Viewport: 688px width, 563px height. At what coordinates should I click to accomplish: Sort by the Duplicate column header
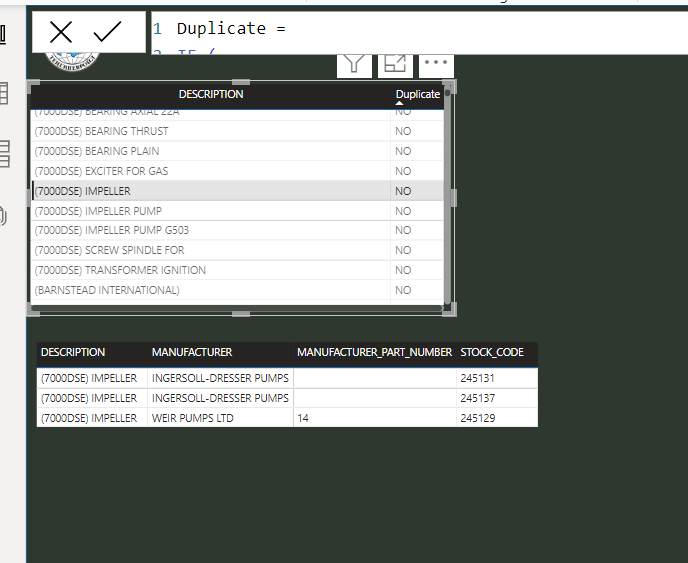click(x=417, y=94)
